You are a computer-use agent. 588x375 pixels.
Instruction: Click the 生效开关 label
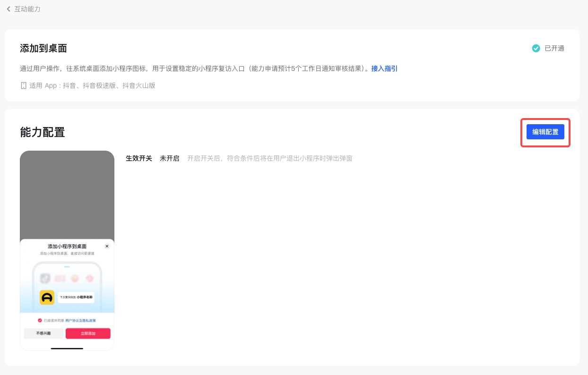coord(139,158)
